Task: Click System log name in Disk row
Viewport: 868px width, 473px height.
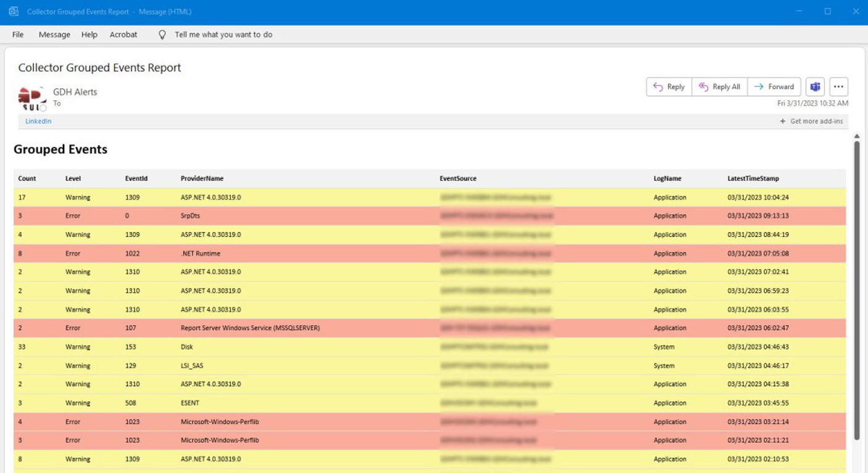Action: 664,347
